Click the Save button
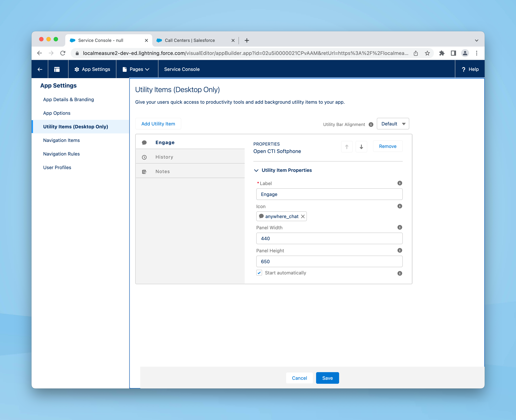The image size is (516, 420). point(327,378)
